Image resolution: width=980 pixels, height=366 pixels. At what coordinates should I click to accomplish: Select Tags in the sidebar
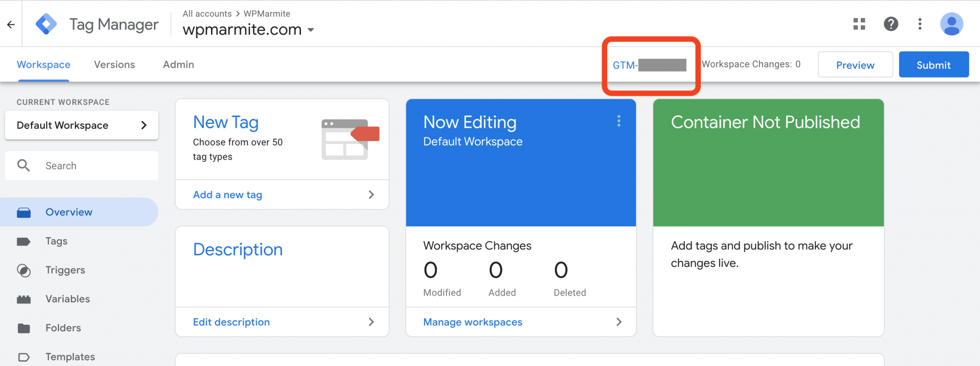(79, 241)
